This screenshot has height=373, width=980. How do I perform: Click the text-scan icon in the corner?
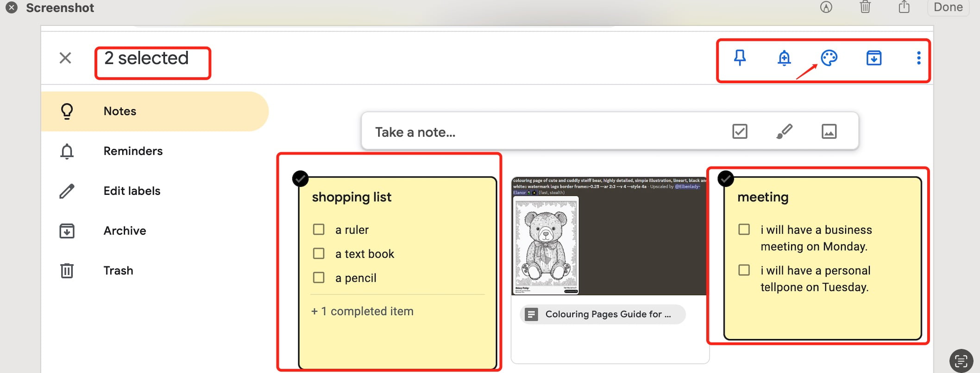pos(961,361)
